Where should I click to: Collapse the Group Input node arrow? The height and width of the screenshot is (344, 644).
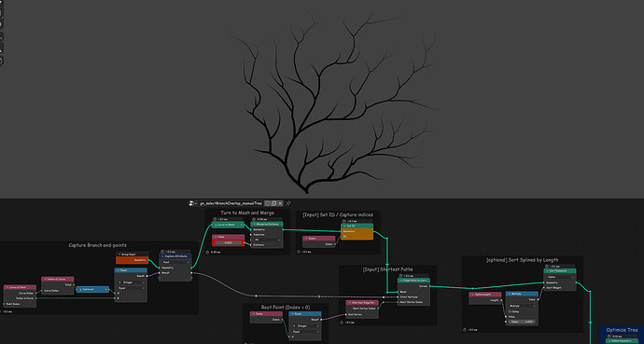[119, 255]
